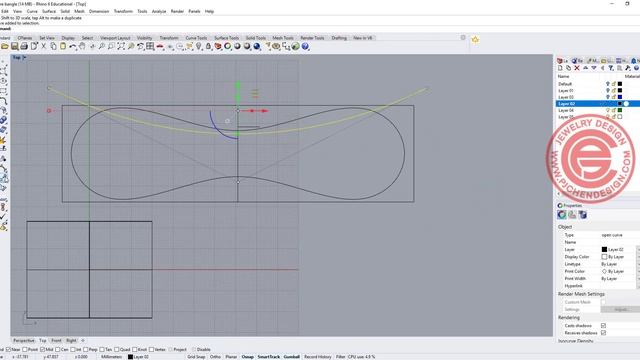Screen dimensions: 640x360
Task: Click the Copy icon in toolbar
Action: tap(53, 47)
